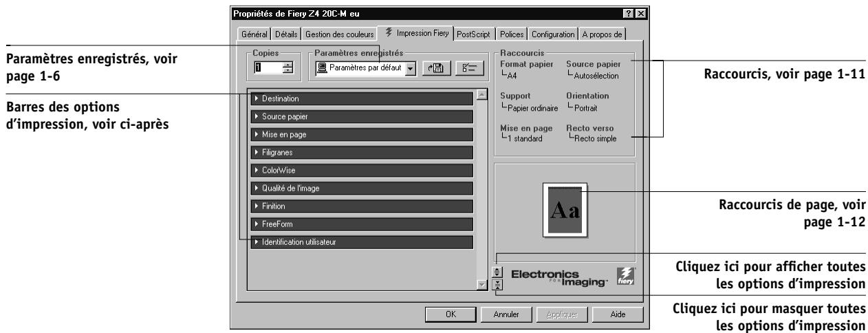This screenshot has width=868, height=333.
Task: Click the options list scroll down arrow
Action: pos(482,286)
